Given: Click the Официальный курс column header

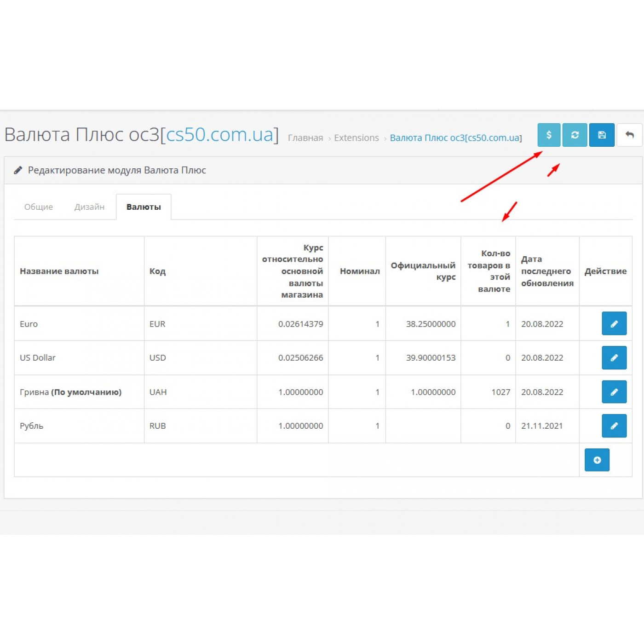Looking at the screenshot, I should click(423, 271).
